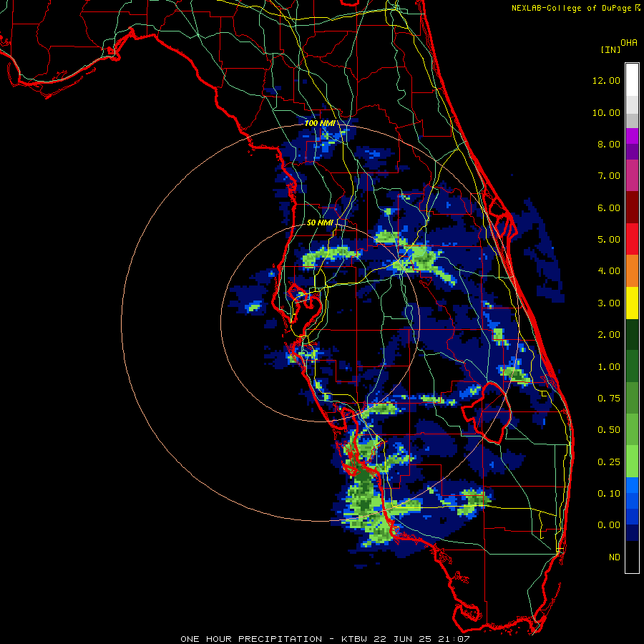Click the One Hour Precipitation KTBW caption
Viewport: 644px width, 644px height.
[325, 639]
